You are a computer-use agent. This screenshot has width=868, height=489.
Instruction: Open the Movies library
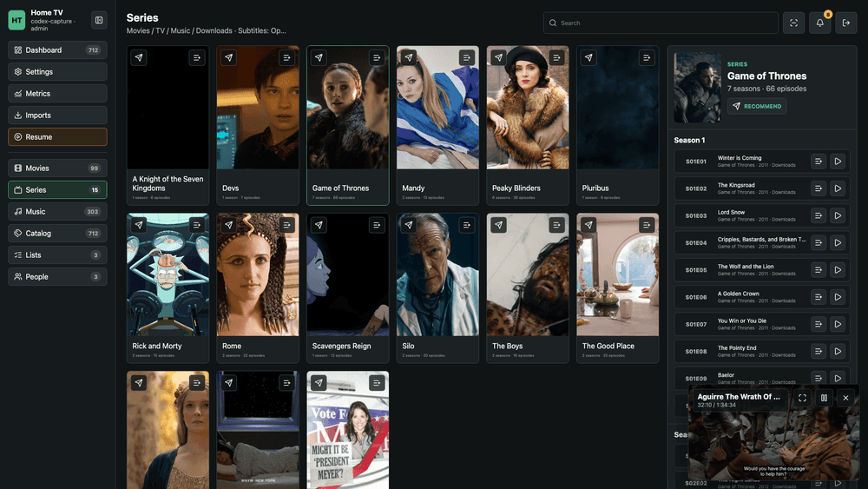pos(57,168)
